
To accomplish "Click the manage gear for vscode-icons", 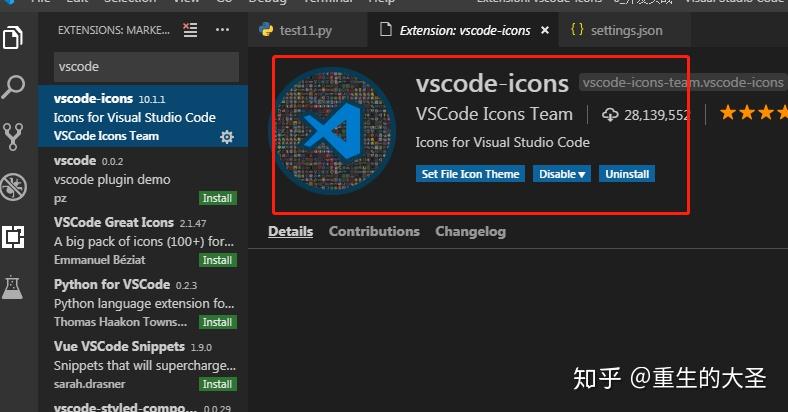I will [227, 137].
